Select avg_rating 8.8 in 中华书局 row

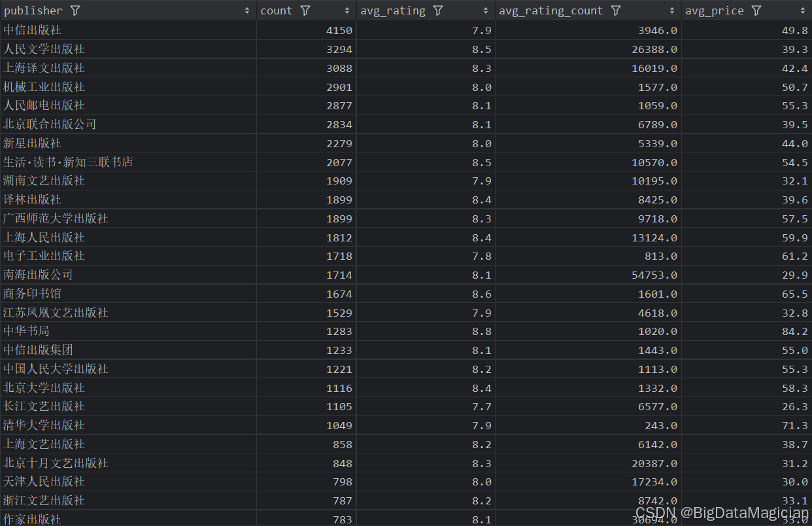click(x=482, y=332)
